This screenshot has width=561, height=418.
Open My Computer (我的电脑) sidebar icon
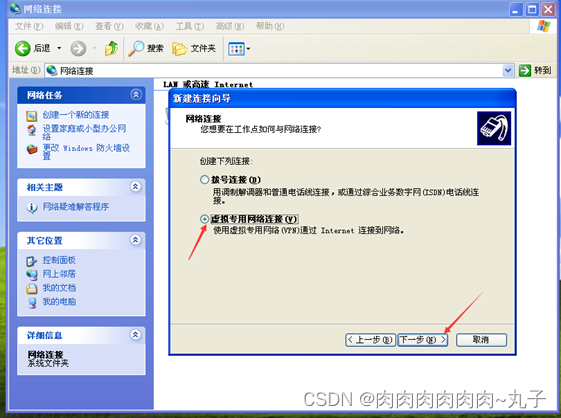point(32,303)
